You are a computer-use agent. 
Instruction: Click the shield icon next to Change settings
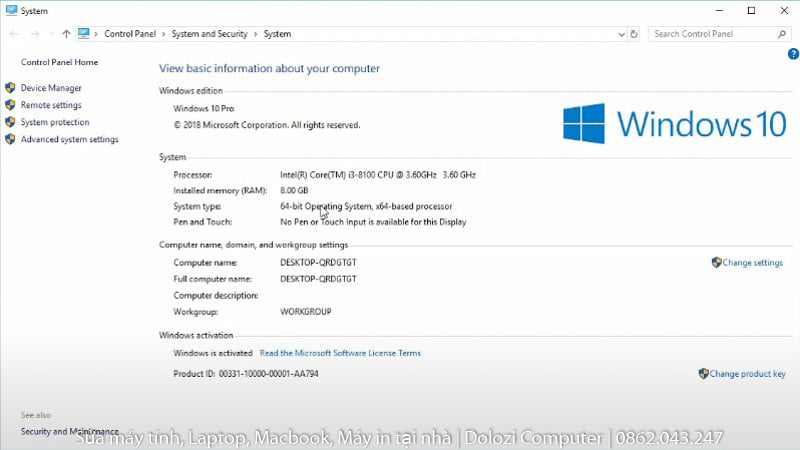pyautogui.click(x=716, y=263)
